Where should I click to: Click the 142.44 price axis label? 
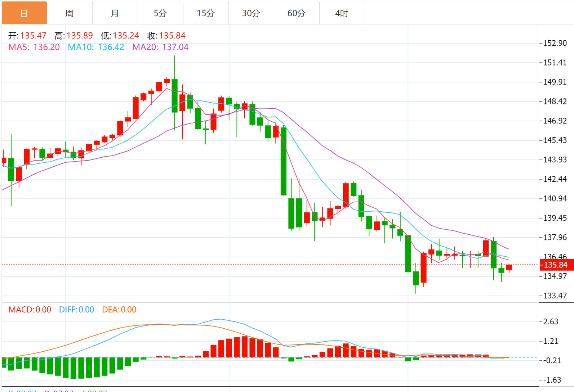[x=555, y=179]
